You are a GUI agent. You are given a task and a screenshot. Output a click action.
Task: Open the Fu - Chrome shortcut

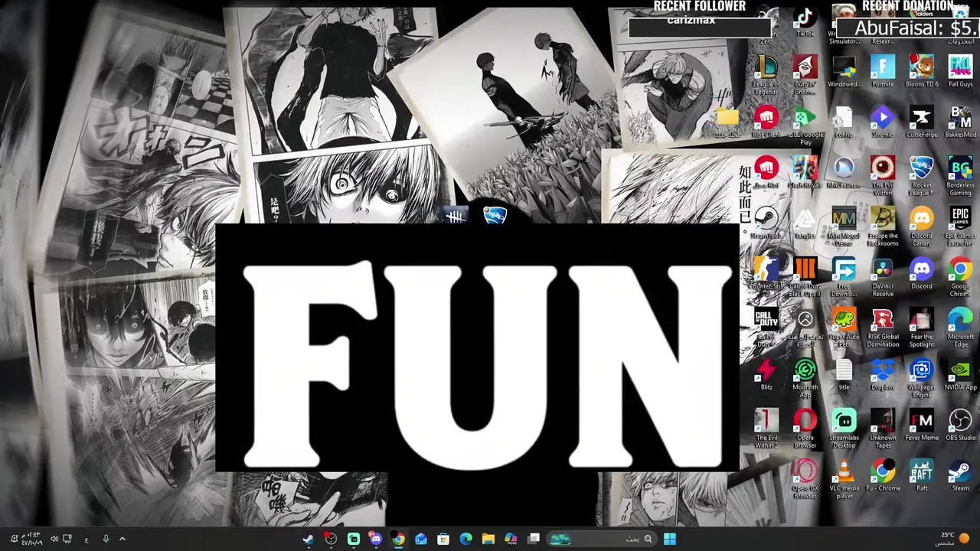[x=883, y=475]
